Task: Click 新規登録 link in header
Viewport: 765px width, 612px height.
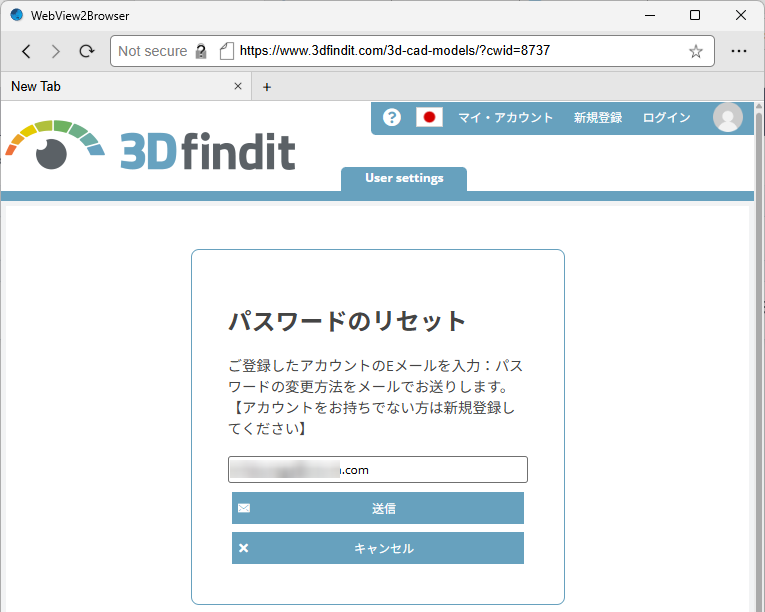Action: pos(598,117)
